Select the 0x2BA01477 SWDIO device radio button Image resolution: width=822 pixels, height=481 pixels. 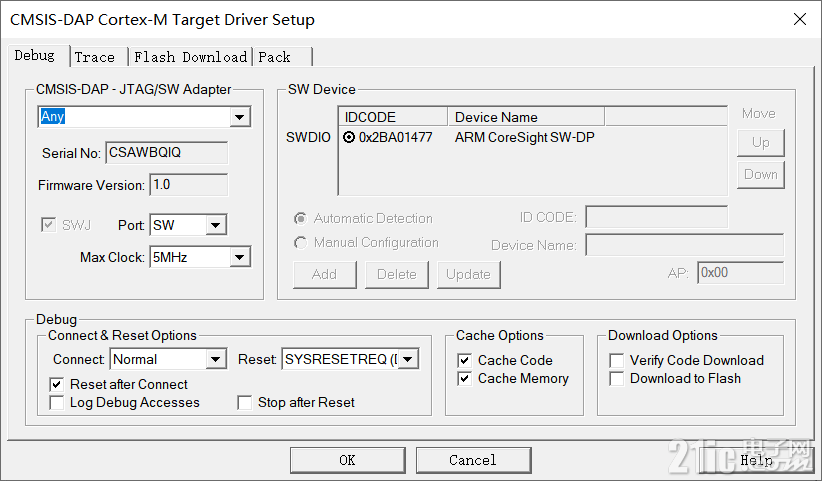[349, 137]
